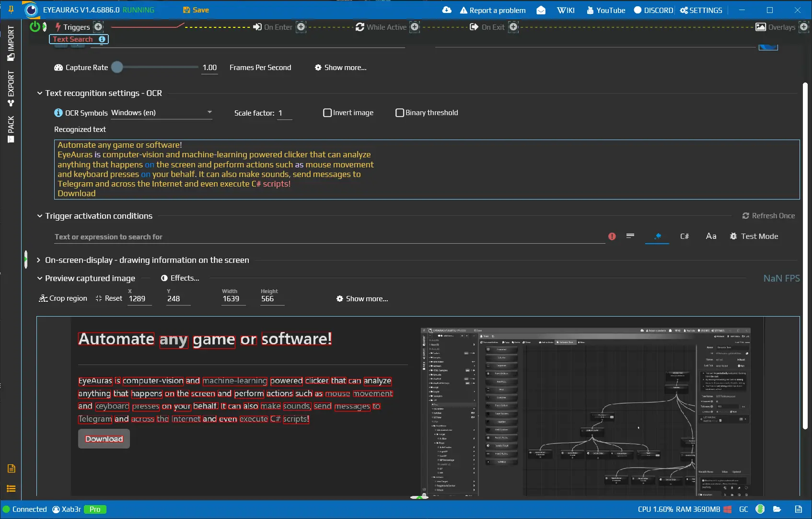812x519 pixels.
Task: Enable Test Mode
Action: 754,236
